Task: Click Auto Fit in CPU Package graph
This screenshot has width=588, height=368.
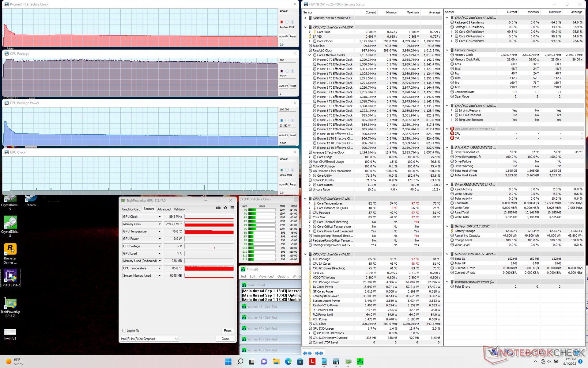Action: click(283, 86)
